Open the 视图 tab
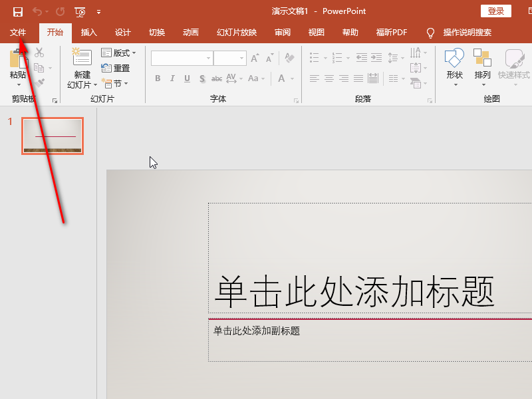 [x=317, y=32]
